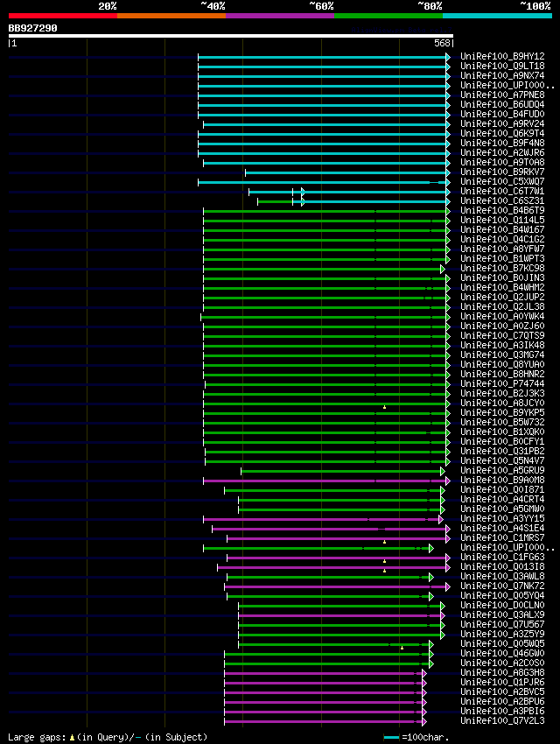This screenshot has width=560, height=744.
Task: Click the cyan alignment bar for UniRef100_A9RV24
Action: point(325,125)
